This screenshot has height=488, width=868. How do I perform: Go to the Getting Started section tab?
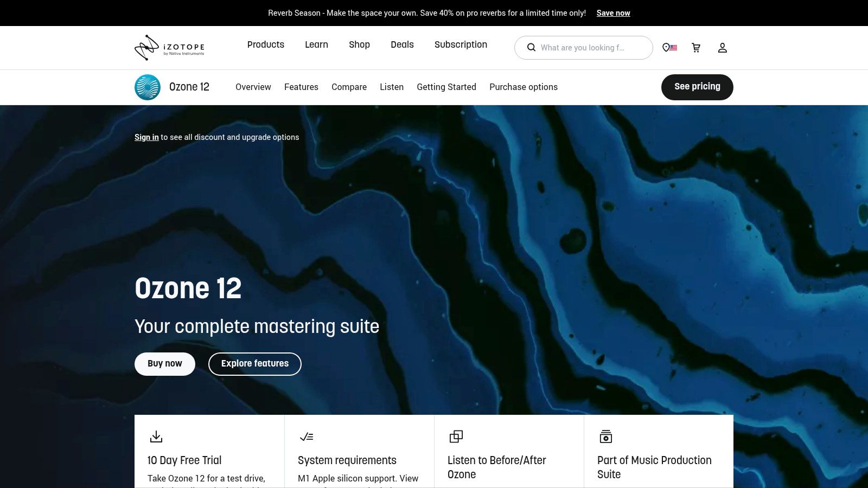(x=446, y=87)
